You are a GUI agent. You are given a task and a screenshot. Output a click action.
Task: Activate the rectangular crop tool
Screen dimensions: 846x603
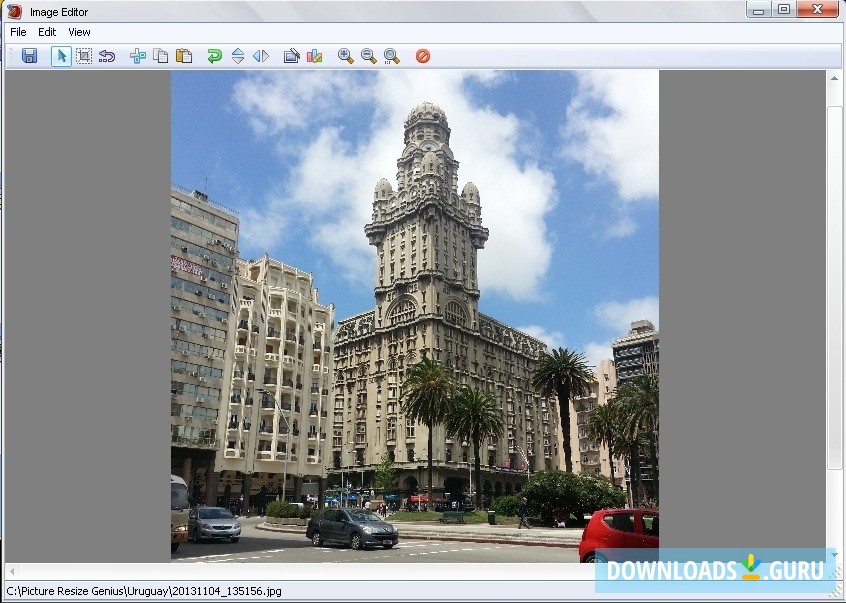[x=84, y=56]
